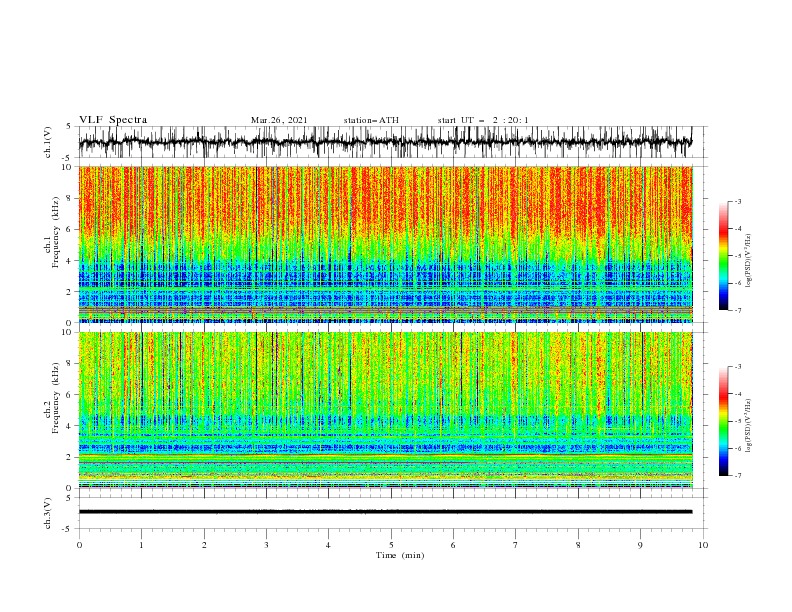Select the "start UT = 2 :20: 1" text
The height and width of the screenshot is (612, 792).
[x=483, y=120]
